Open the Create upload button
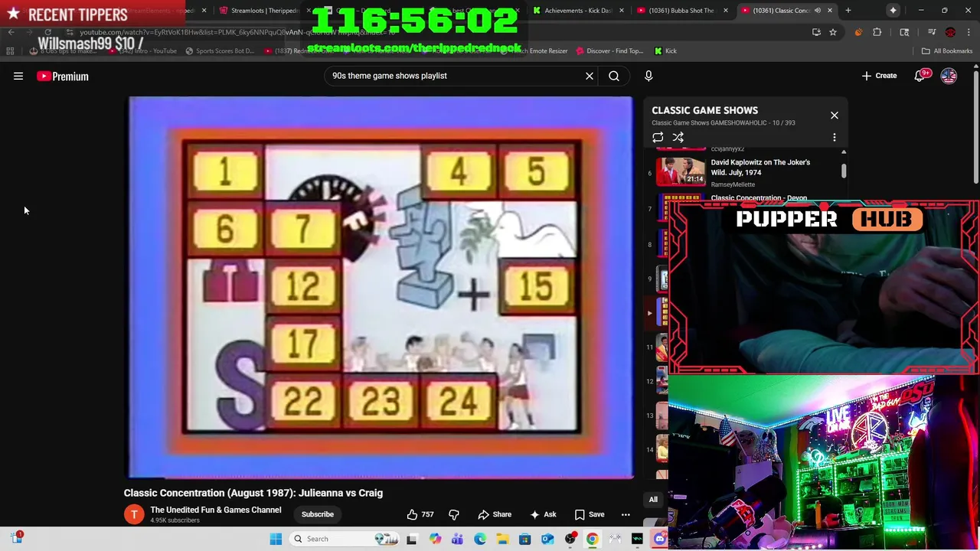 click(879, 76)
